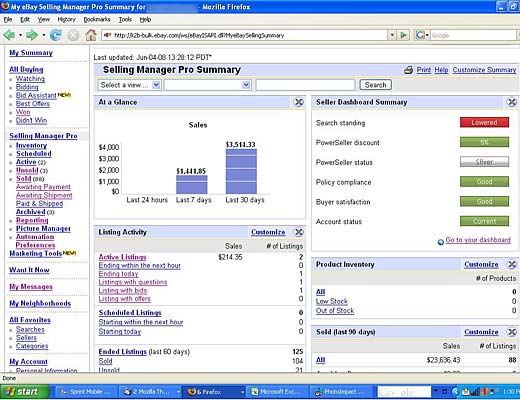Click the red Lowered search standing badge
The image size is (520, 400).
pyautogui.click(x=484, y=122)
